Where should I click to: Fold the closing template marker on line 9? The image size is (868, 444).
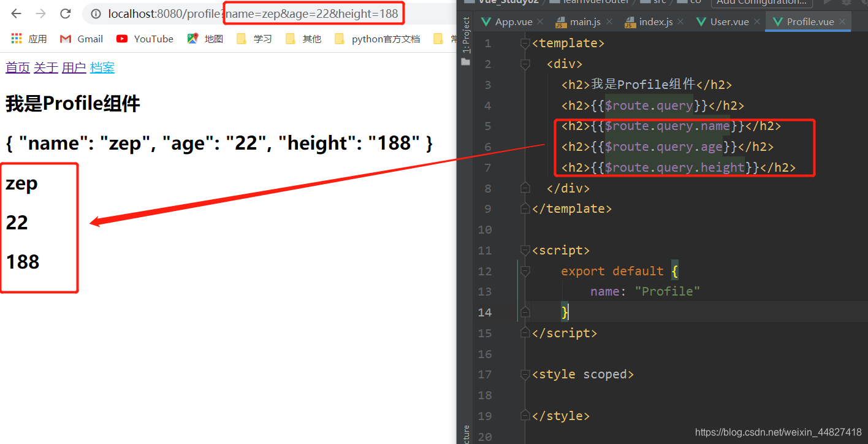pyautogui.click(x=525, y=209)
